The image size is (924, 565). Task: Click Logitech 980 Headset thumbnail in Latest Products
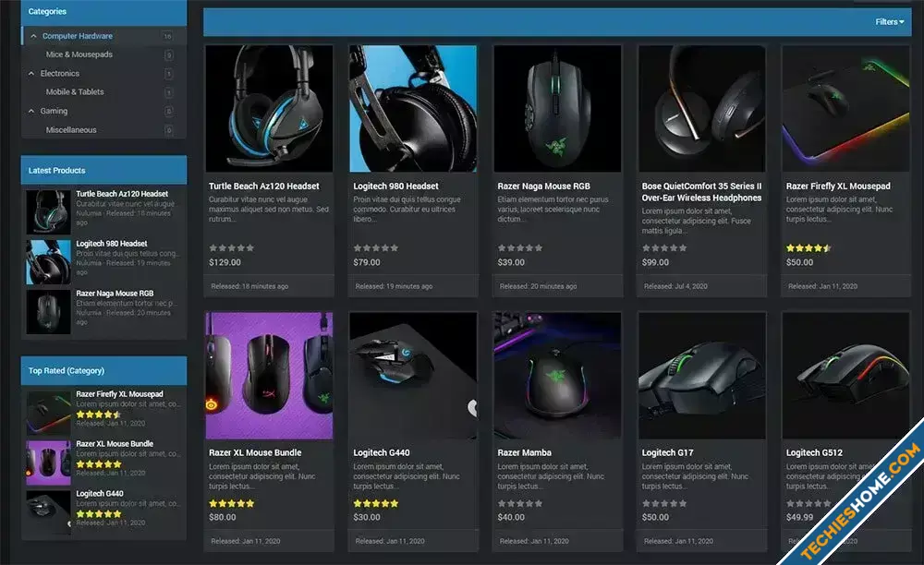tap(48, 261)
